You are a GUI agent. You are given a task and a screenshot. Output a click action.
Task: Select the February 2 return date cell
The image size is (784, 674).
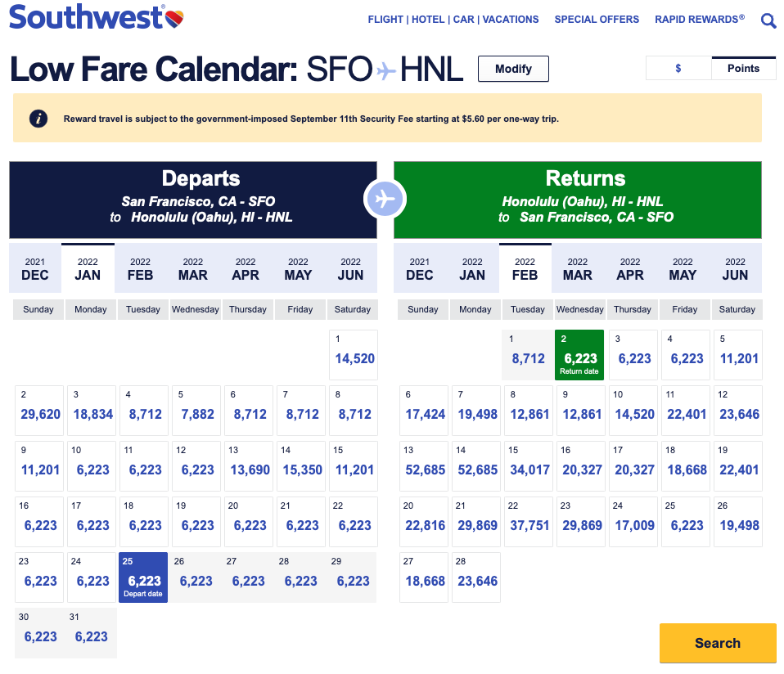point(579,355)
